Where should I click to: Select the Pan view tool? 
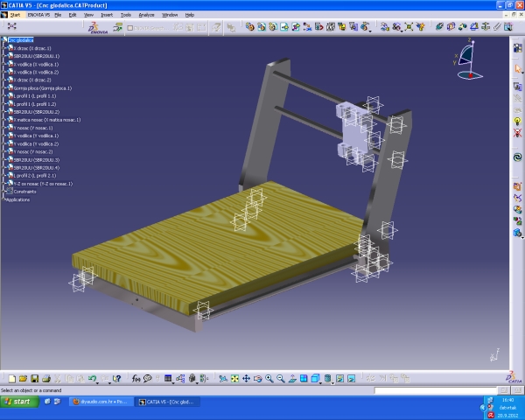[246, 378]
